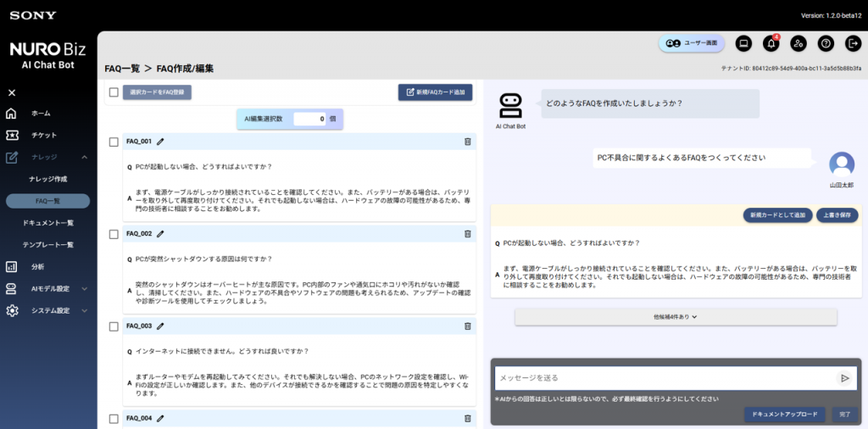
Task: Expand the 他候補4件あり candidates bar
Action: pyautogui.click(x=676, y=317)
